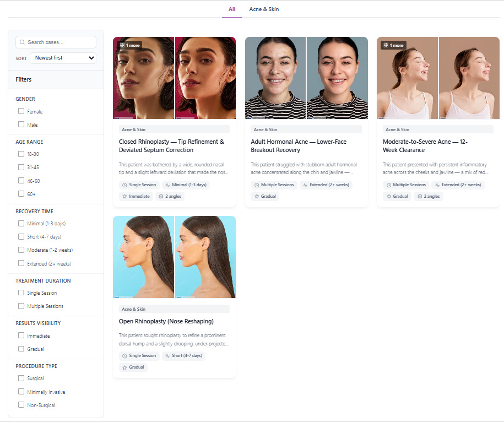
Task: Click the search magnifier icon
Action: pyautogui.click(x=22, y=42)
